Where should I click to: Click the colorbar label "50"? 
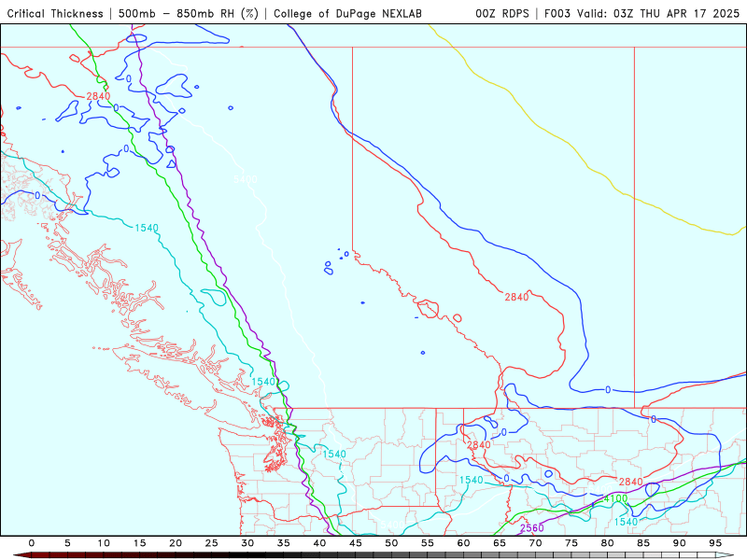click(391, 543)
